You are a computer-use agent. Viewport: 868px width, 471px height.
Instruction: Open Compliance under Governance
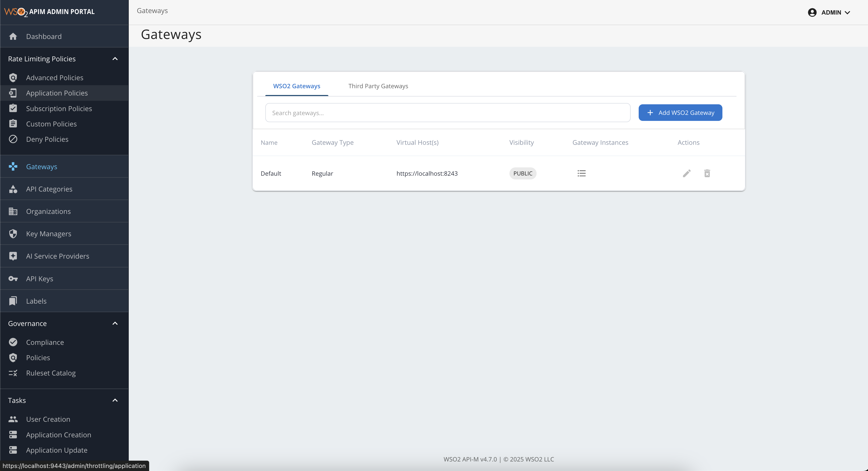[x=64, y=342]
